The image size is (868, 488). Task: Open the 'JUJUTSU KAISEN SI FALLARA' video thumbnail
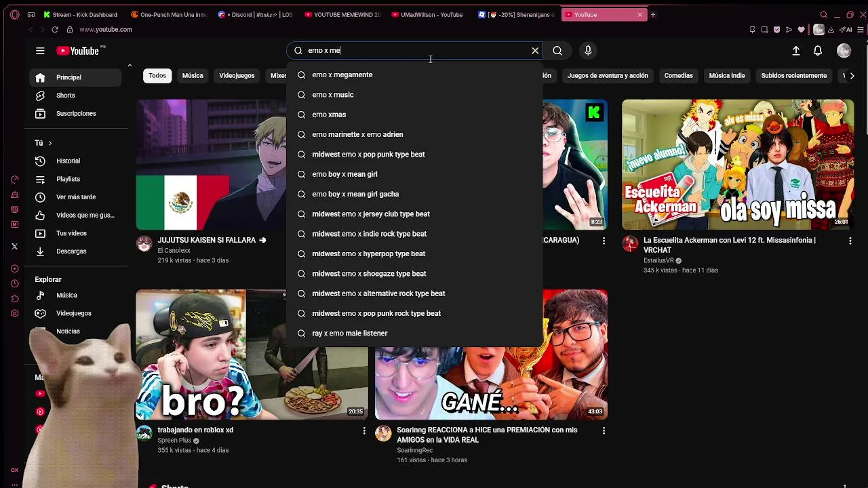click(211, 165)
